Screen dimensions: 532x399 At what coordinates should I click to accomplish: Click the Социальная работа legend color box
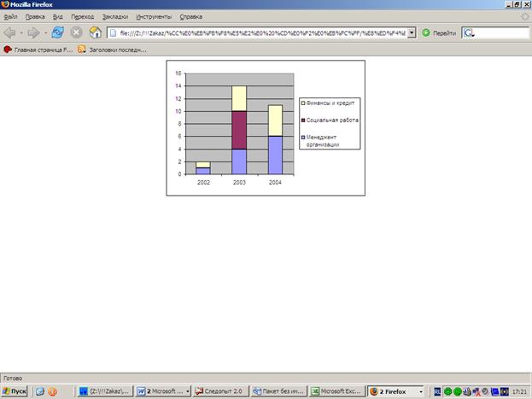[x=303, y=120]
